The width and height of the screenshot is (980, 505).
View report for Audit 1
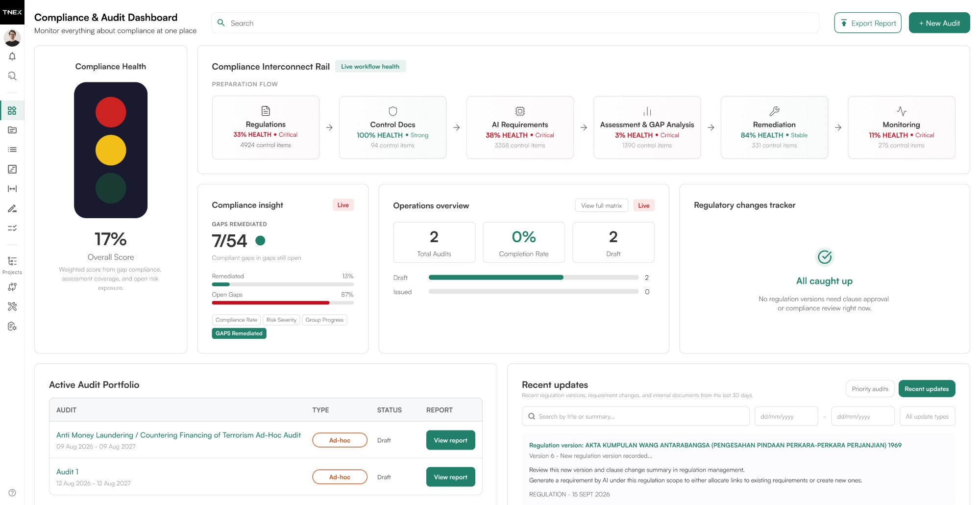coord(450,477)
